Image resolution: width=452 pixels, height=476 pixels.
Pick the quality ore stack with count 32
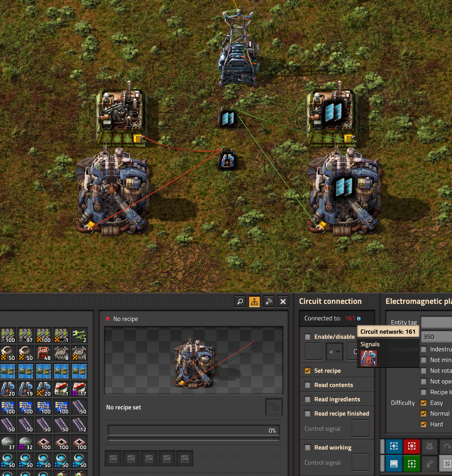[x=26, y=443]
